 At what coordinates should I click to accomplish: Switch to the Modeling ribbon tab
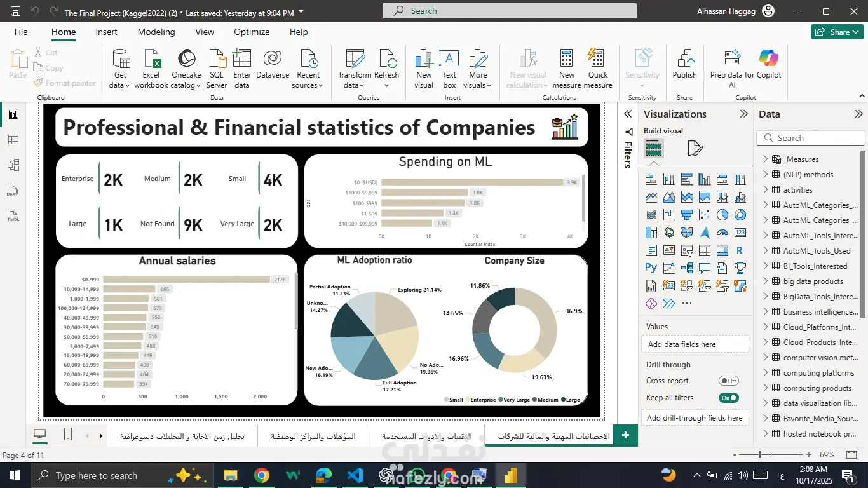pos(156,32)
